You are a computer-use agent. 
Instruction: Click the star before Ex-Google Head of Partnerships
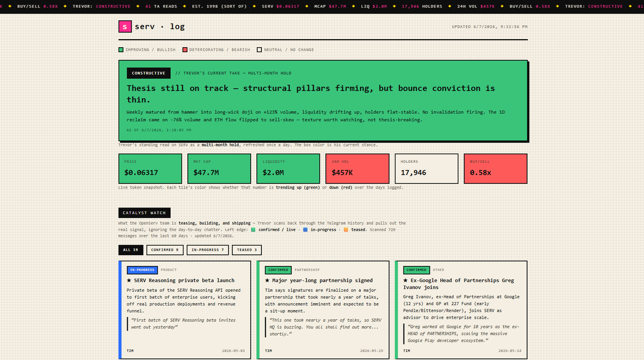[406, 280]
